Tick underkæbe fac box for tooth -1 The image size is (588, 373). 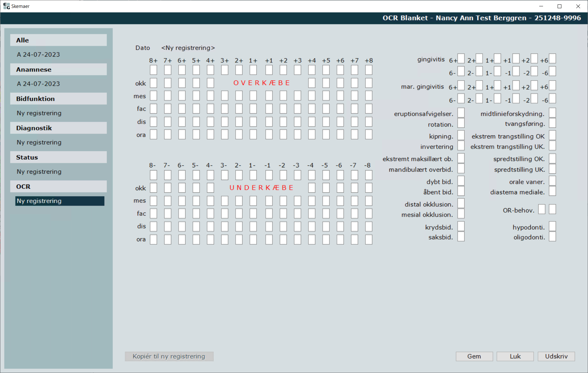269,214
